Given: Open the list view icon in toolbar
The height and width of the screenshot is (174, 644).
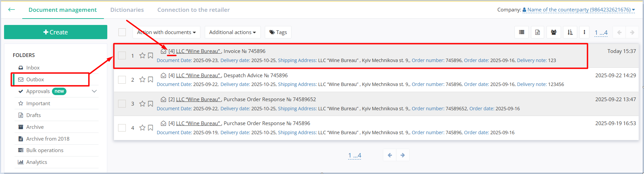Looking at the screenshot, I should (x=522, y=32).
